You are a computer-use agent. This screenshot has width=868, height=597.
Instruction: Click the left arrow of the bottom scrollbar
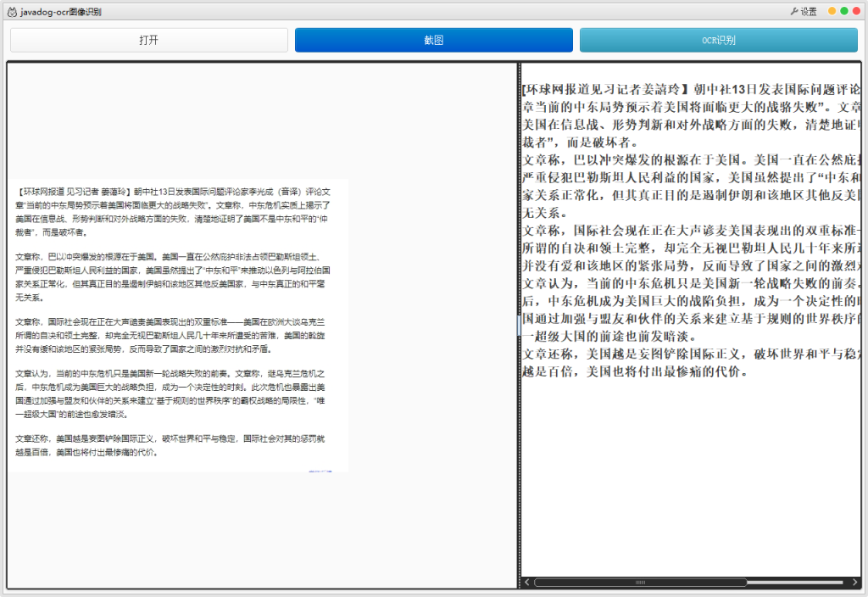[x=526, y=583]
